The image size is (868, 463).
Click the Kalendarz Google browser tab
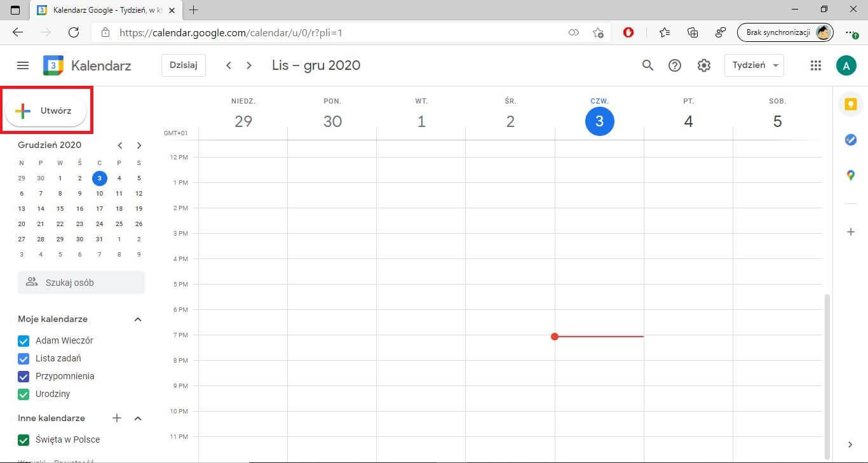tap(105, 10)
